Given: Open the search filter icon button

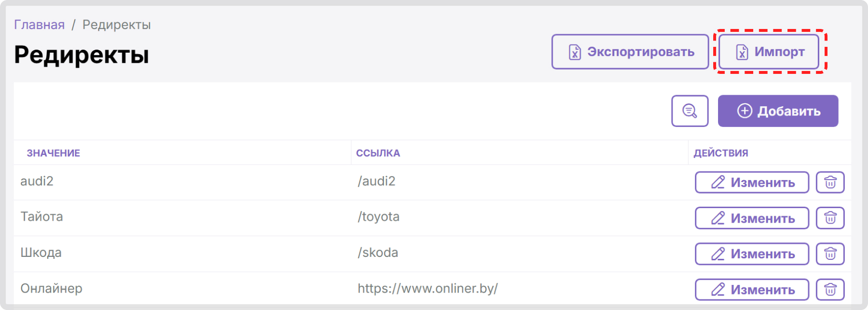Looking at the screenshot, I should [x=690, y=111].
